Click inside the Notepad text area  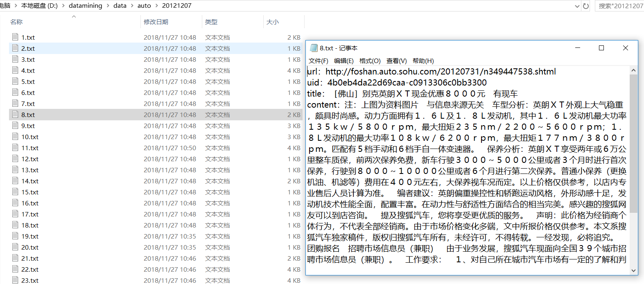point(468,170)
